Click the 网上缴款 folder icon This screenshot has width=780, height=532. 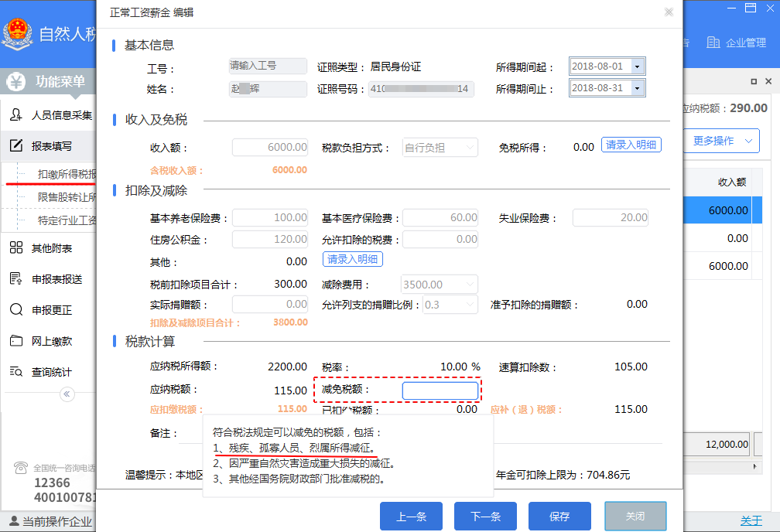coord(15,341)
